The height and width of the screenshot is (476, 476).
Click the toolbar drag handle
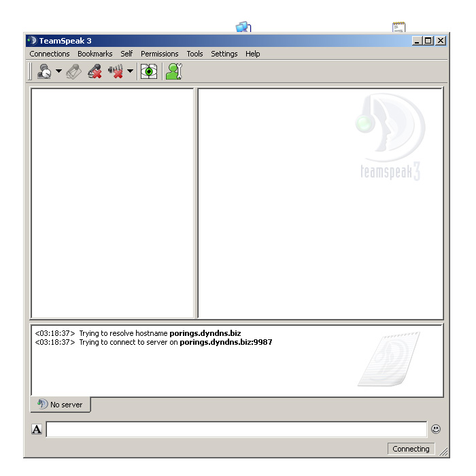click(x=30, y=71)
